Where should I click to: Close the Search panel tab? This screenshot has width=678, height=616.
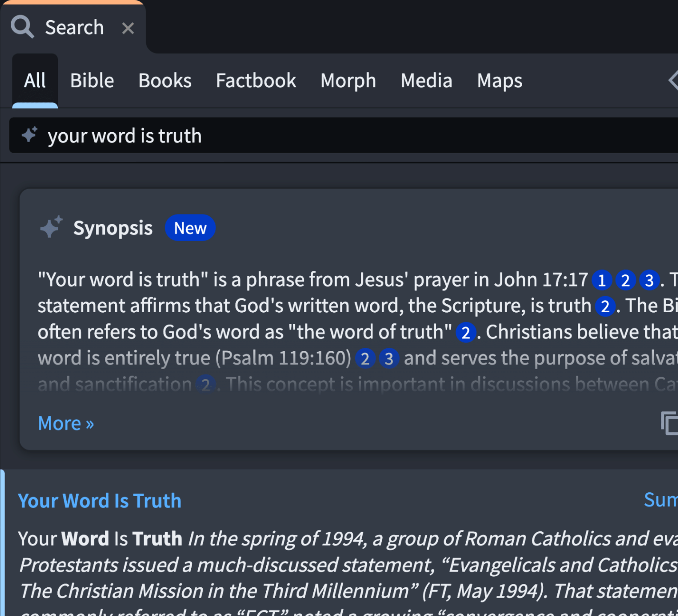tap(128, 28)
